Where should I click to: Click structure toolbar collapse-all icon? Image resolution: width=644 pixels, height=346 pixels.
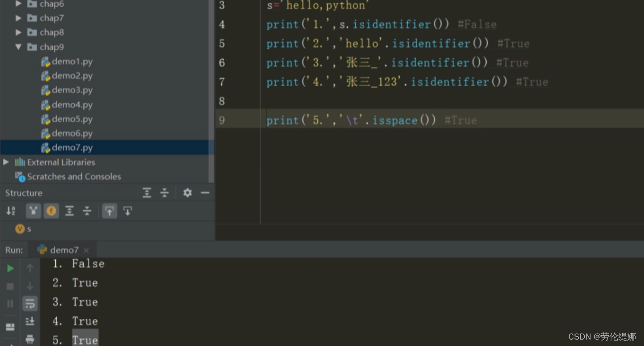point(87,211)
